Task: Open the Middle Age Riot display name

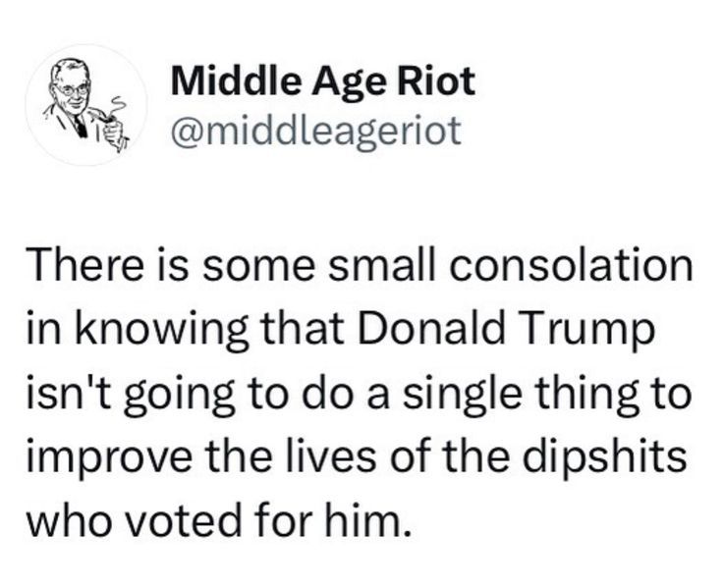Action: [x=323, y=80]
